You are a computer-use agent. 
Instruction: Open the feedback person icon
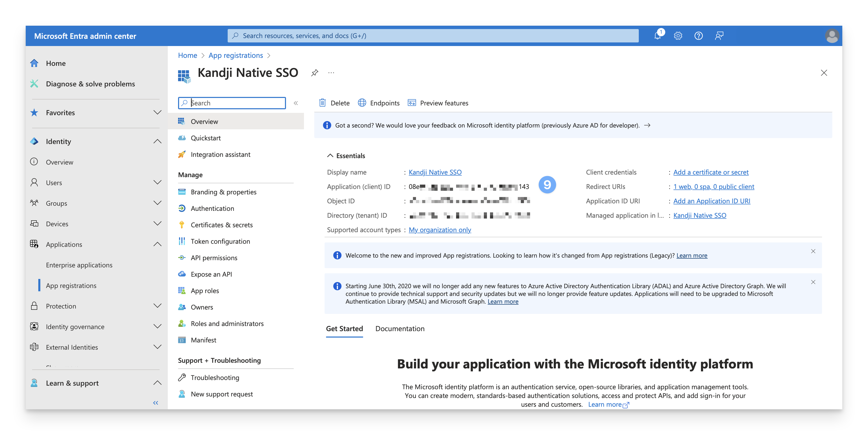tap(719, 36)
